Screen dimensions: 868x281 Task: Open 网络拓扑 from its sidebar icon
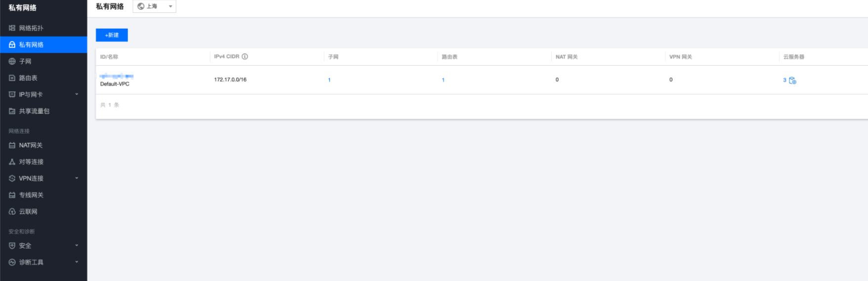point(12,28)
